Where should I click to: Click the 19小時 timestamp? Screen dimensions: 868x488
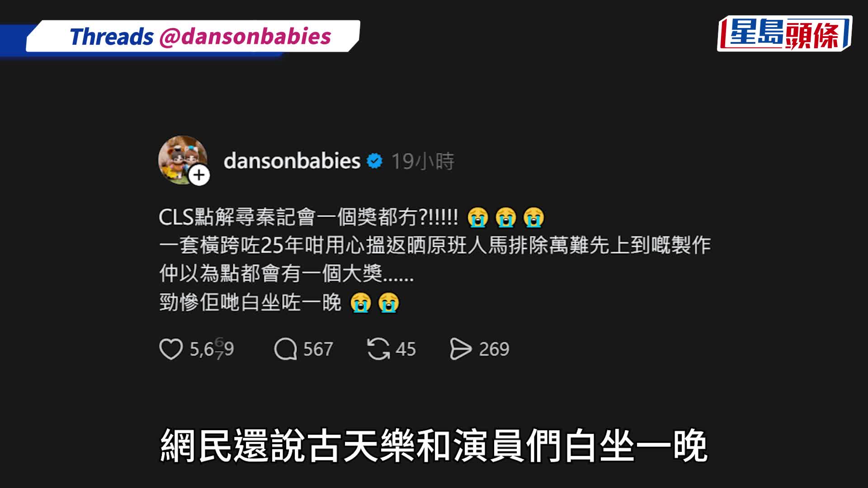(423, 161)
